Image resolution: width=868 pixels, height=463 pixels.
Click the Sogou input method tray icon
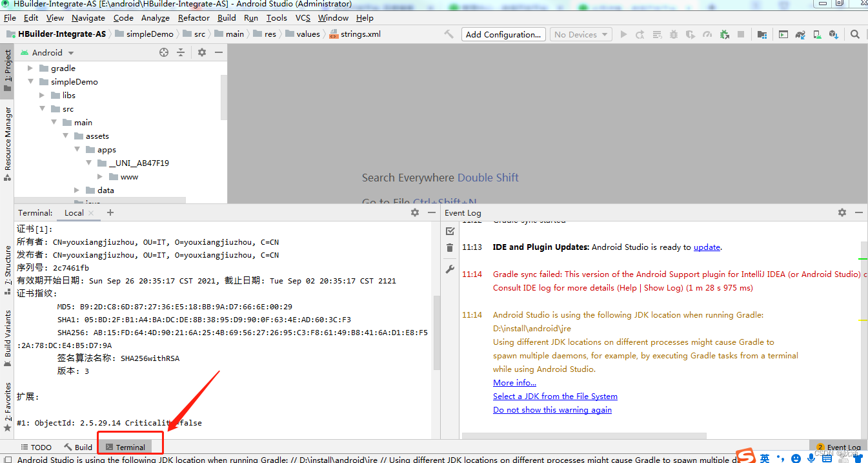(x=747, y=457)
